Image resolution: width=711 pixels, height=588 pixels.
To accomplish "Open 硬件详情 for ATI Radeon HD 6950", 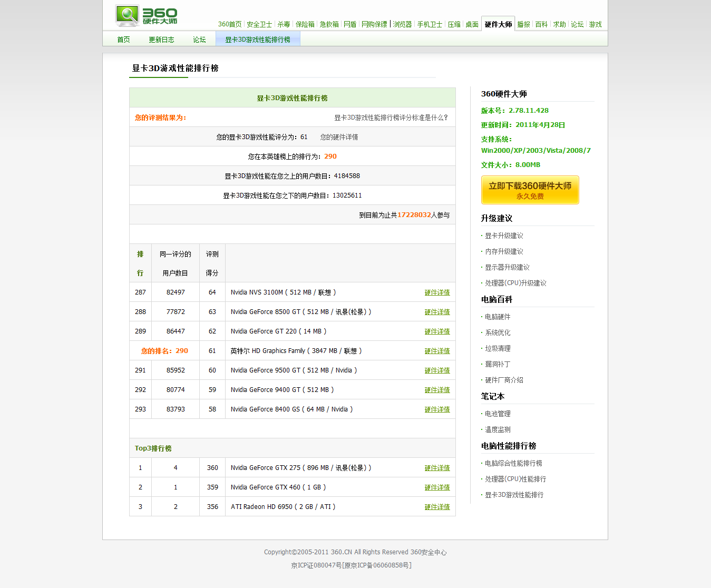I will pyautogui.click(x=437, y=507).
